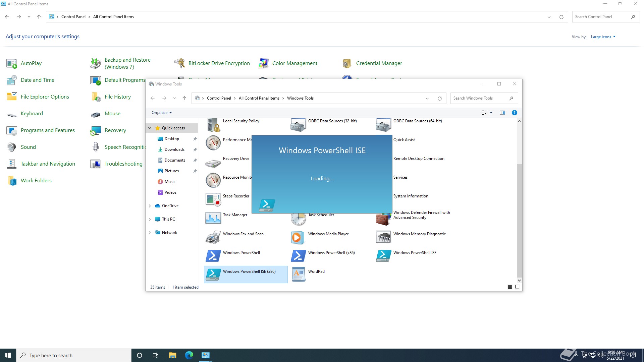Screen dimensions: 644x362
Task: Open WordPad icon
Action: 298,275
